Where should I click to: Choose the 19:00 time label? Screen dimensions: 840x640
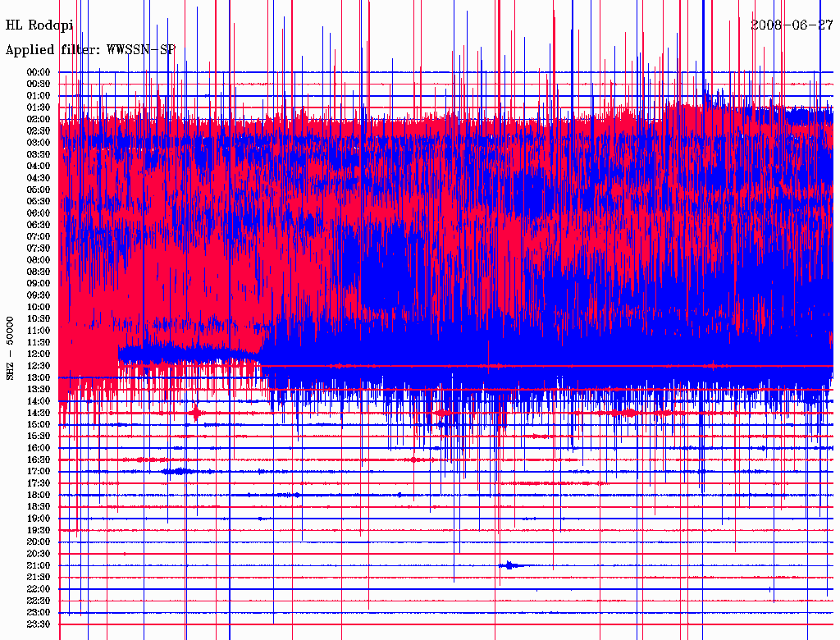[39, 519]
